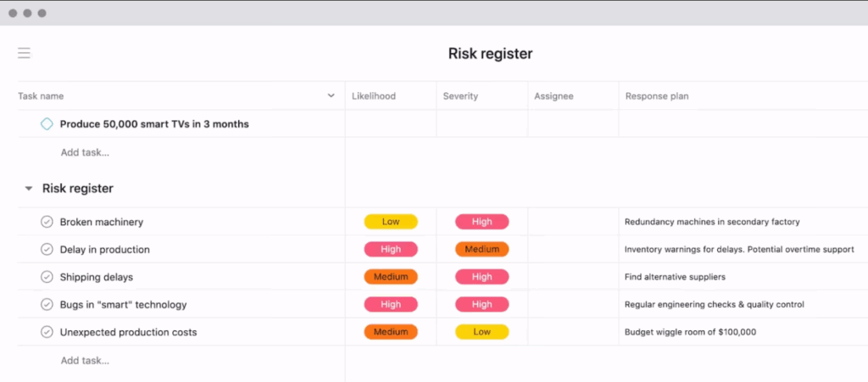The image size is (868, 382).
Task: Edit Budget wiggle room of $100,000 response
Action: pos(690,332)
